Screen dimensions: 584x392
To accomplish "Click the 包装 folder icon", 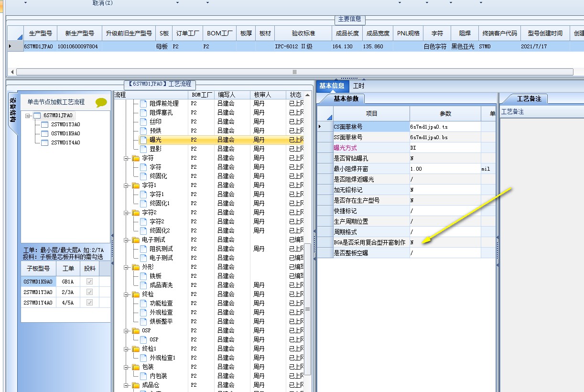I will coord(136,367).
